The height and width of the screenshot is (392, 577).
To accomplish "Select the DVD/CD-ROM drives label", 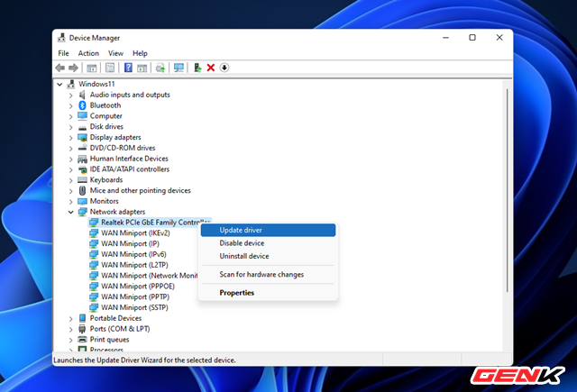I will [x=123, y=148].
